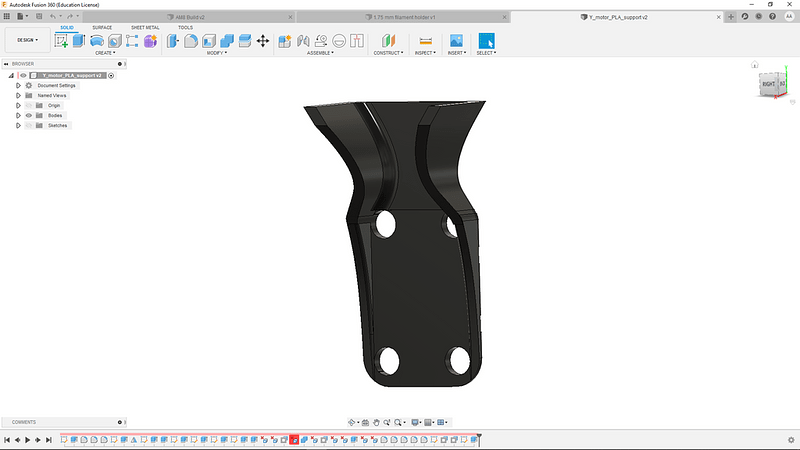Close the Y_motor_PLA_support v2 tab
Viewport: 800px width, 450px height.
click(x=719, y=17)
